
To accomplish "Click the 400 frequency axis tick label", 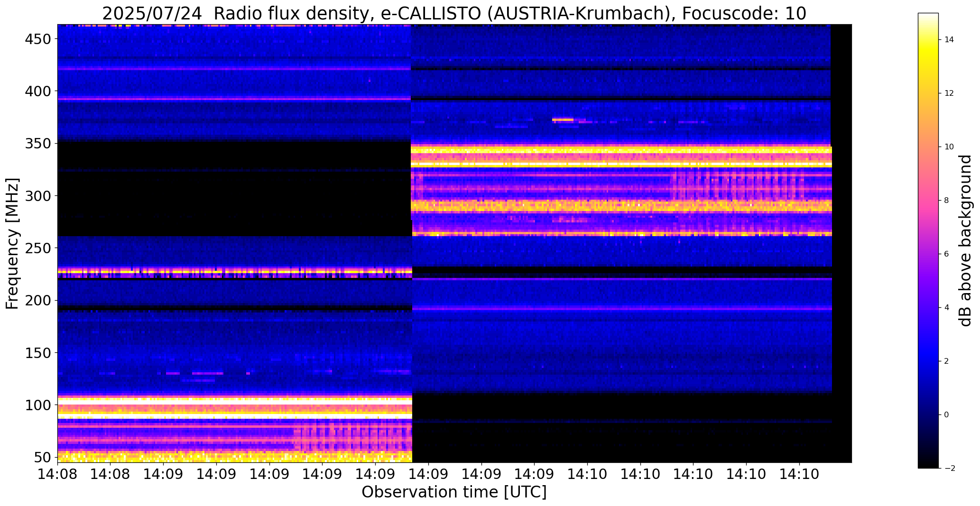I will pos(39,91).
